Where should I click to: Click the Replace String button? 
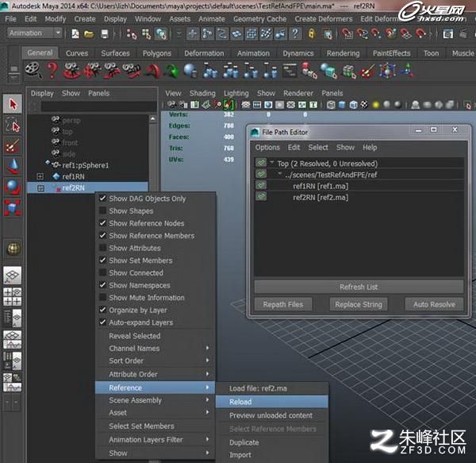[x=359, y=304]
